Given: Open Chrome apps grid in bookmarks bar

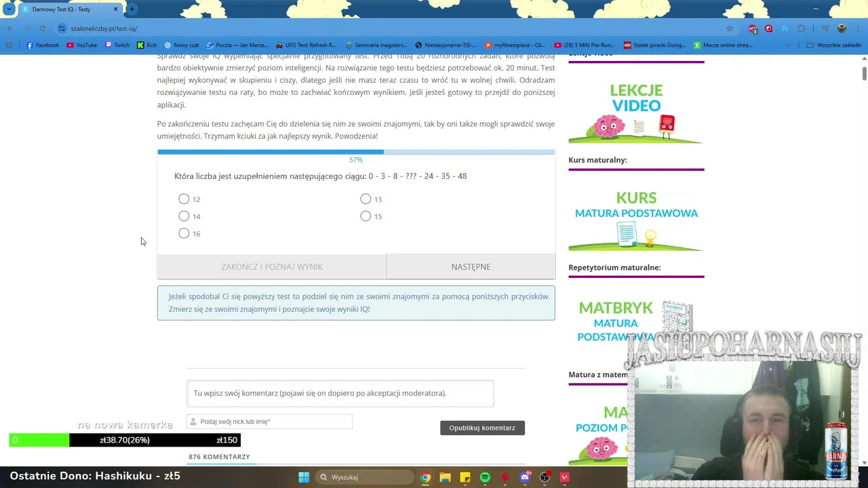Looking at the screenshot, I should (9, 45).
